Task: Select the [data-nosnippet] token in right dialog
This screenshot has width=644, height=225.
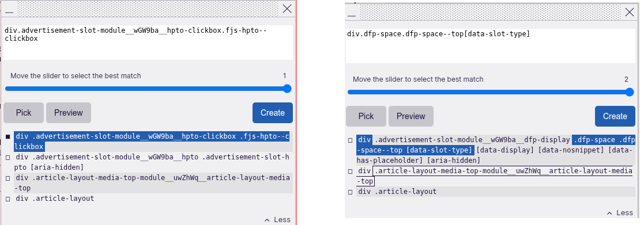Action: coord(570,150)
